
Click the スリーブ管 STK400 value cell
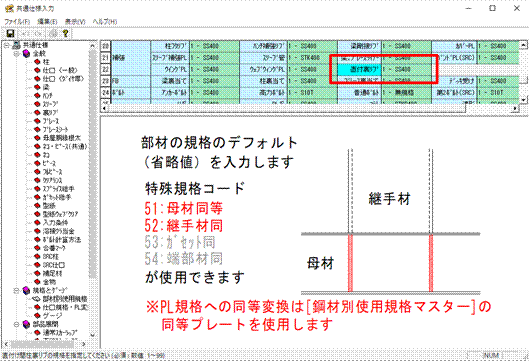click(x=312, y=58)
